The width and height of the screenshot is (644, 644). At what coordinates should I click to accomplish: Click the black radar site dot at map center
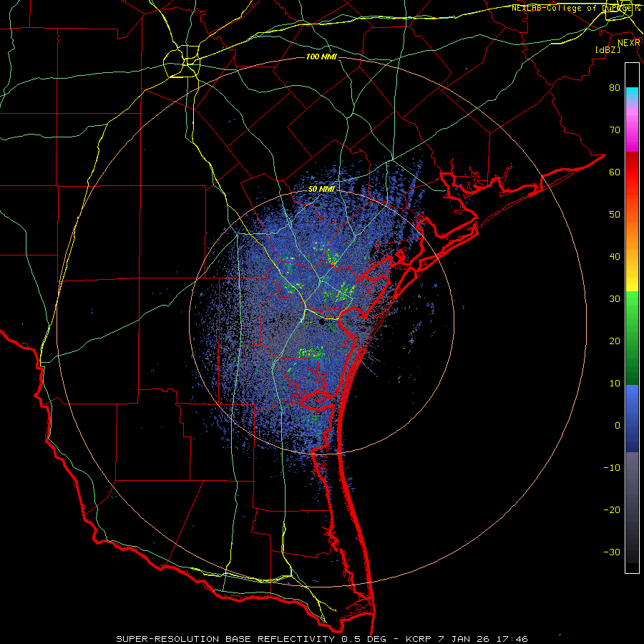coord(322,323)
